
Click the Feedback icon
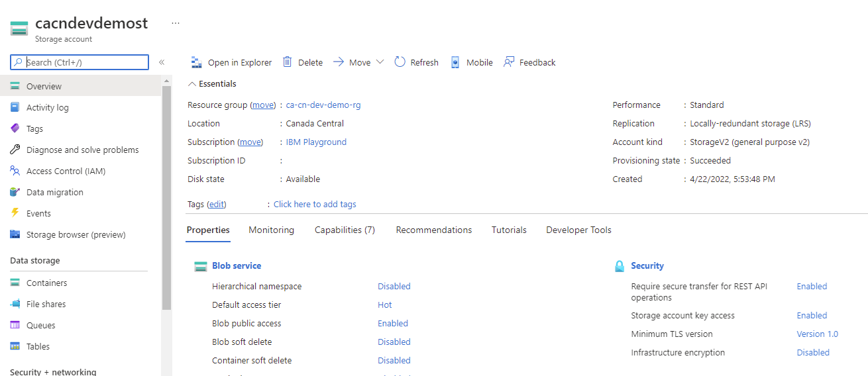point(509,62)
